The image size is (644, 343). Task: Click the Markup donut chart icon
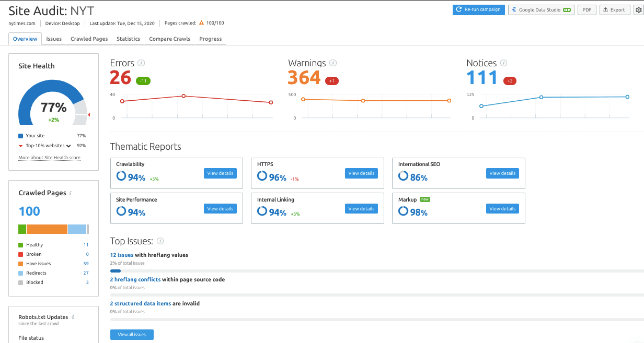(403, 211)
